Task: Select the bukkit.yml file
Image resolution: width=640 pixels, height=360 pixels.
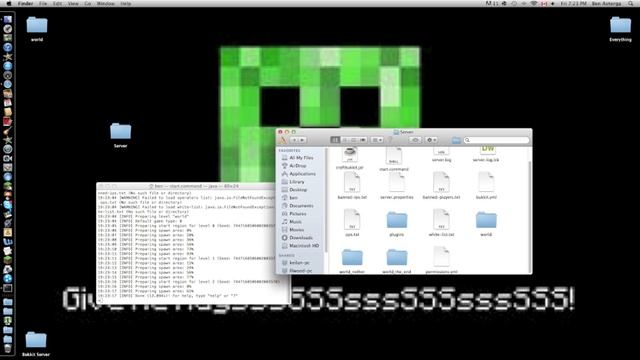Action: (x=486, y=186)
